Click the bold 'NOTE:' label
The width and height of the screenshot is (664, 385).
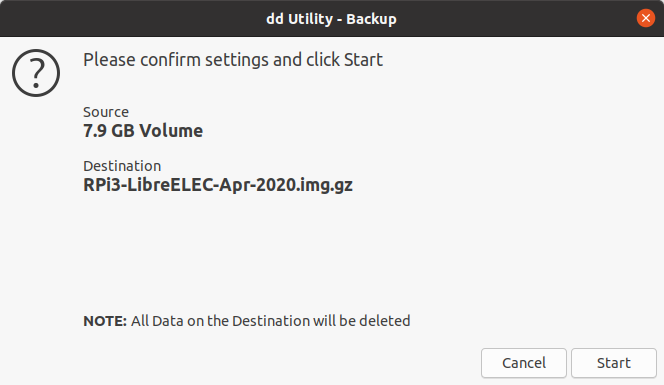(105, 321)
